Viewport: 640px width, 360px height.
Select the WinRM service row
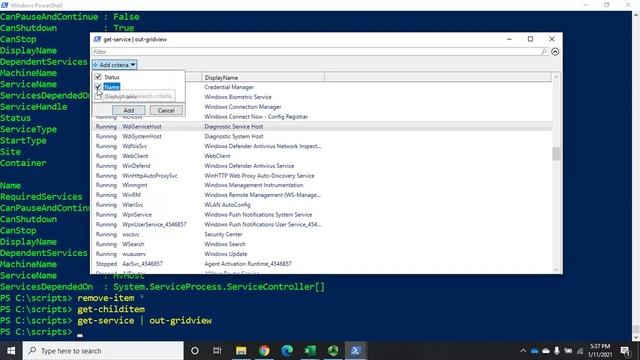tap(322, 195)
